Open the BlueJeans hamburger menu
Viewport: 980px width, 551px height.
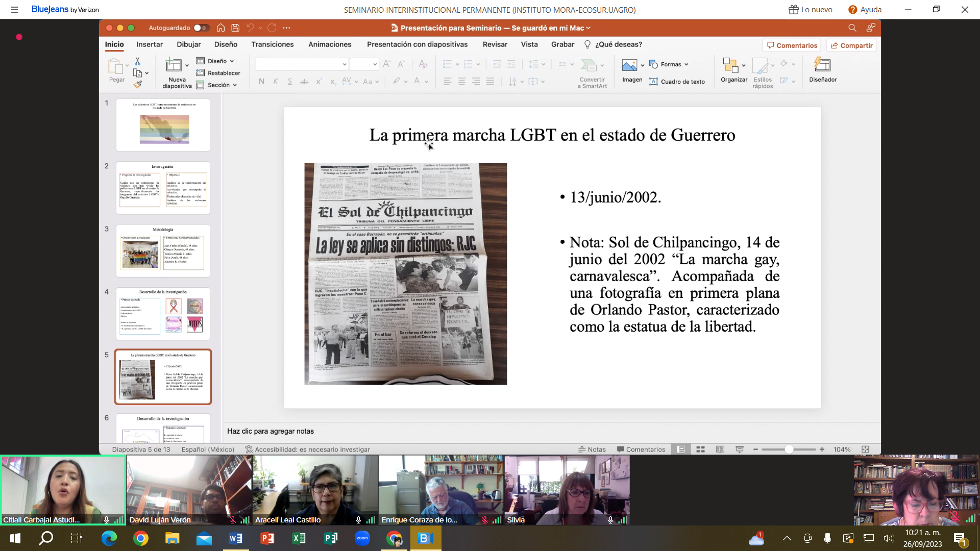pyautogui.click(x=14, y=10)
